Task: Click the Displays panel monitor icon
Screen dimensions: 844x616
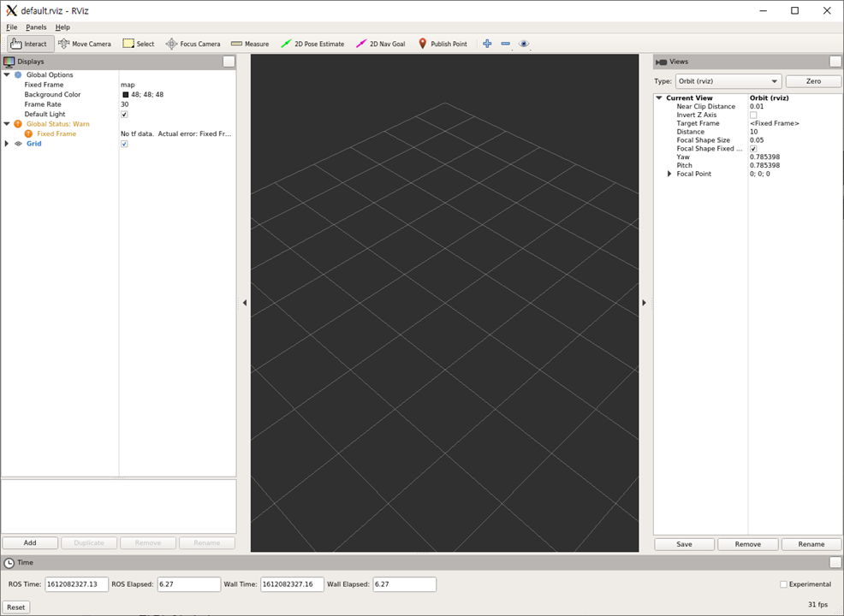Action: tap(9, 62)
